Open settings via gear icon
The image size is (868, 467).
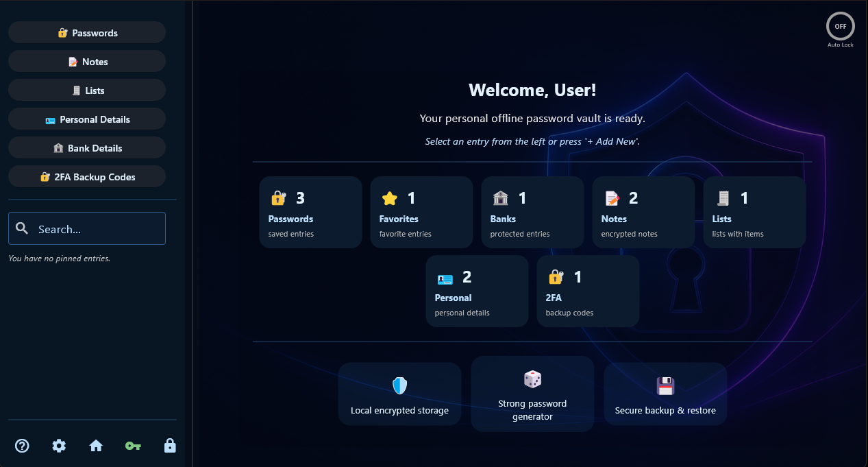(59, 446)
